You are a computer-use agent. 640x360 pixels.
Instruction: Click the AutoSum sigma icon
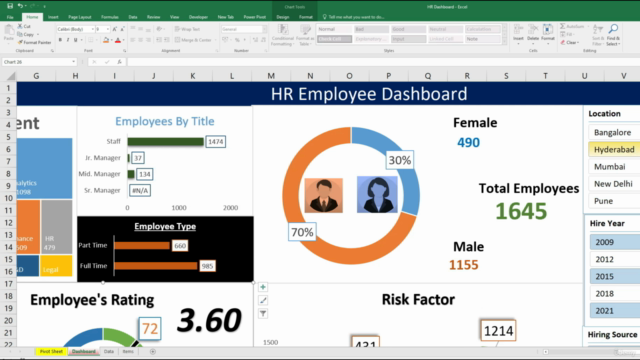click(563, 26)
